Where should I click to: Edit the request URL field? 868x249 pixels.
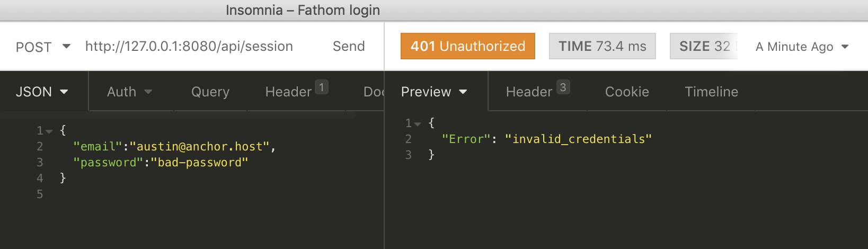click(x=189, y=47)
